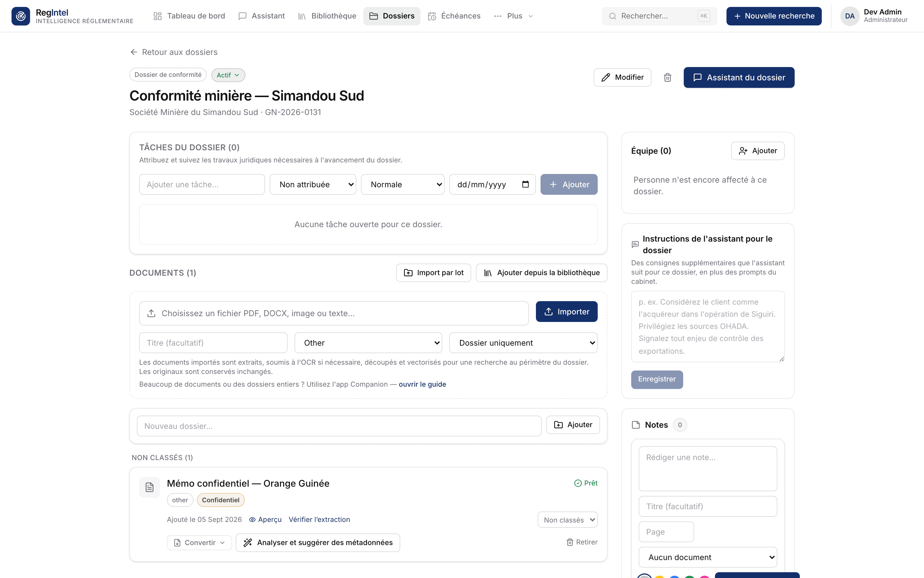Screen dimensions: 924x578
Task: Click the DA user avatar
Action: click(850, 16)
